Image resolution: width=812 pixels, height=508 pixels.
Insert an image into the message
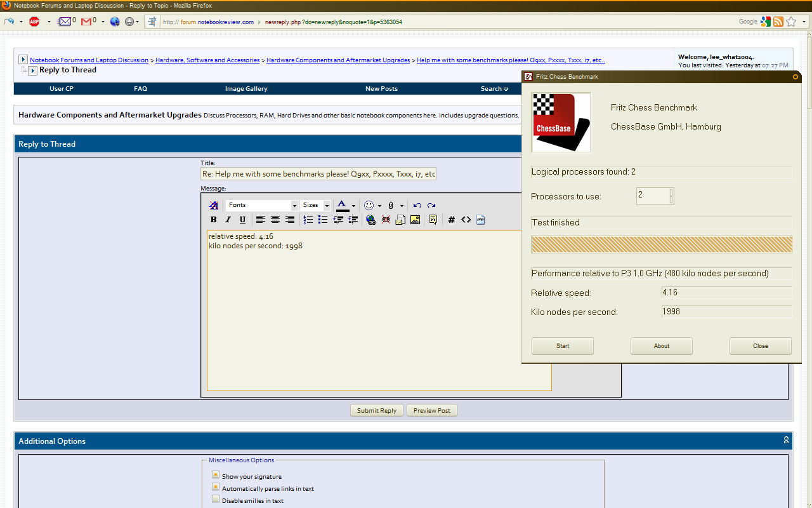(x=415, y=220)
